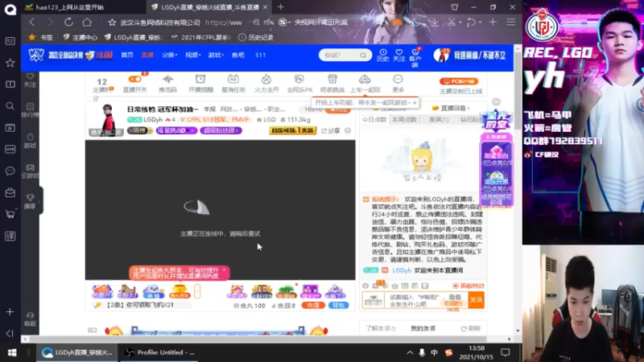Open the 历史记录 bookmark
644x362 pixels.
tap(256, 37)
